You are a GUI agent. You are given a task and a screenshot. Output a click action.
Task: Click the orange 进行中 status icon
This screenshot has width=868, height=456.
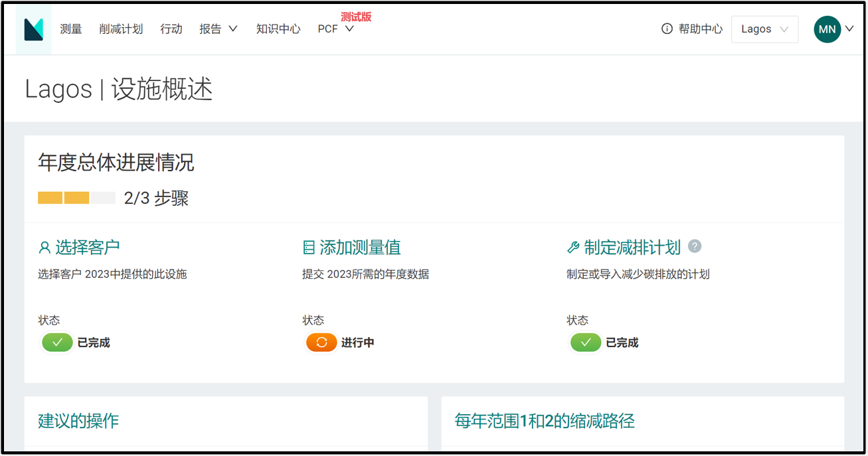click(321, 342)
